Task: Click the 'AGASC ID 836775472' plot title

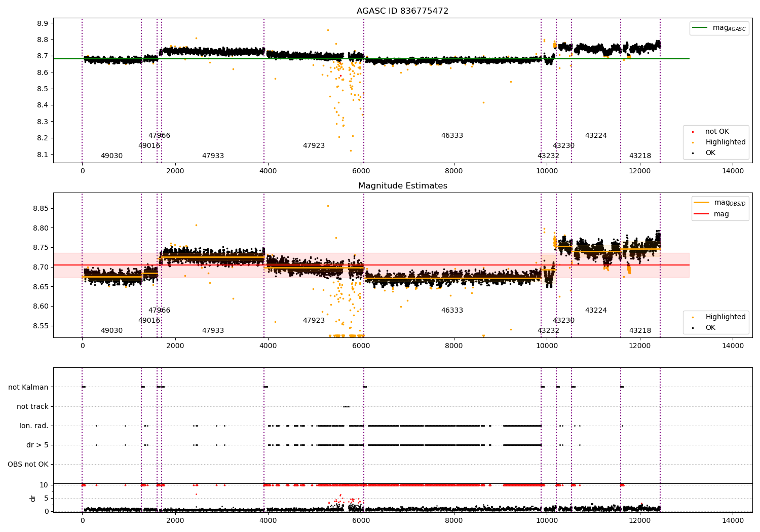Action: click(x=403, y=11)
